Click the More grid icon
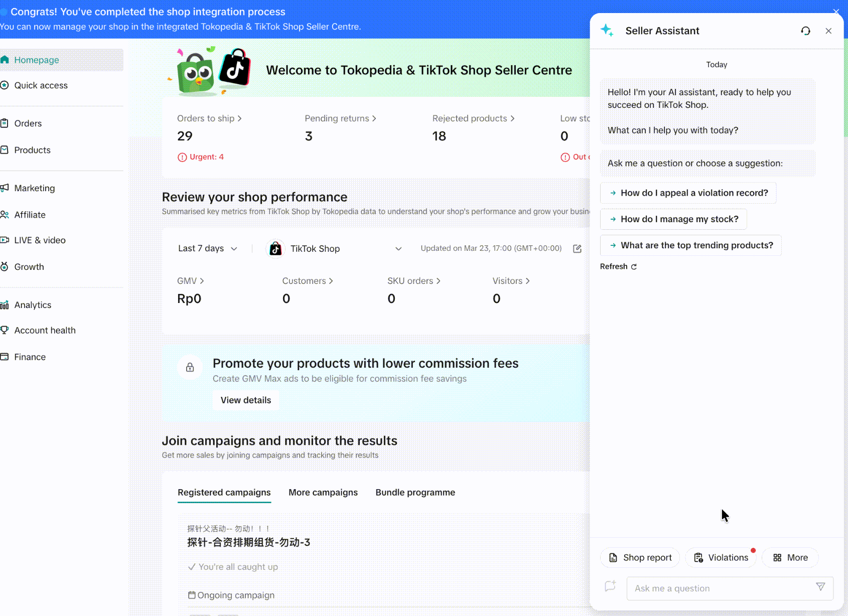The image size is (848, 616). tap(777, 558)
